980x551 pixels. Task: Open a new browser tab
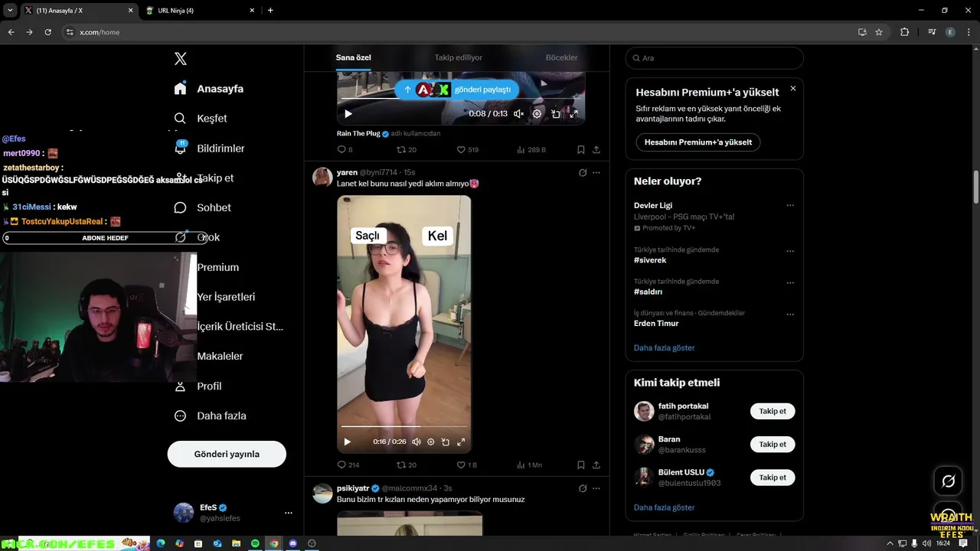pyautogui.click(x=270, y=11)
